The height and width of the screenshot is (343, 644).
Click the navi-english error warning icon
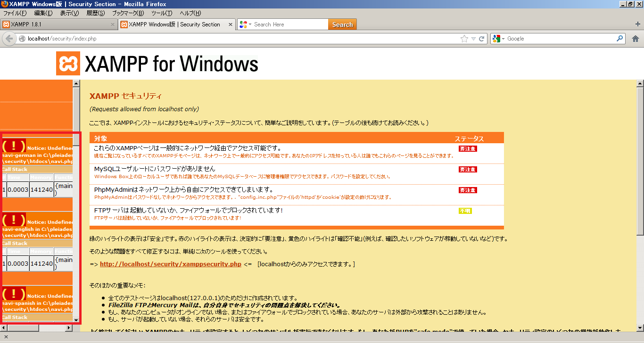(x=14, y=220)
